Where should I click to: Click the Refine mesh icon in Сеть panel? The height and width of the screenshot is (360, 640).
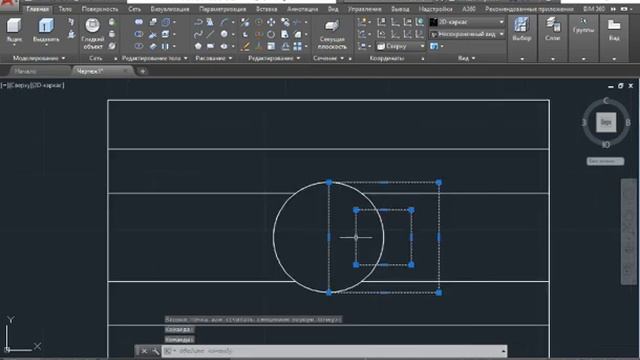[x=112, y=46]
